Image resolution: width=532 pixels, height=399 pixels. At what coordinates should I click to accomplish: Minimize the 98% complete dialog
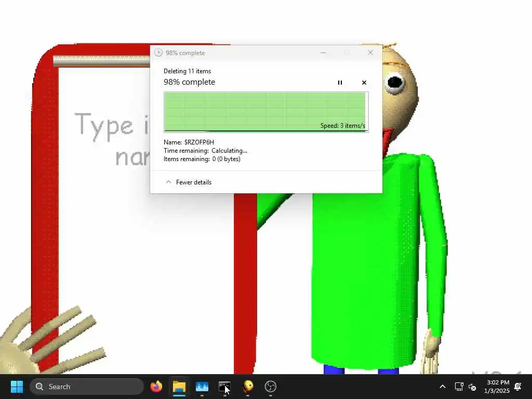tap(323, 52)
